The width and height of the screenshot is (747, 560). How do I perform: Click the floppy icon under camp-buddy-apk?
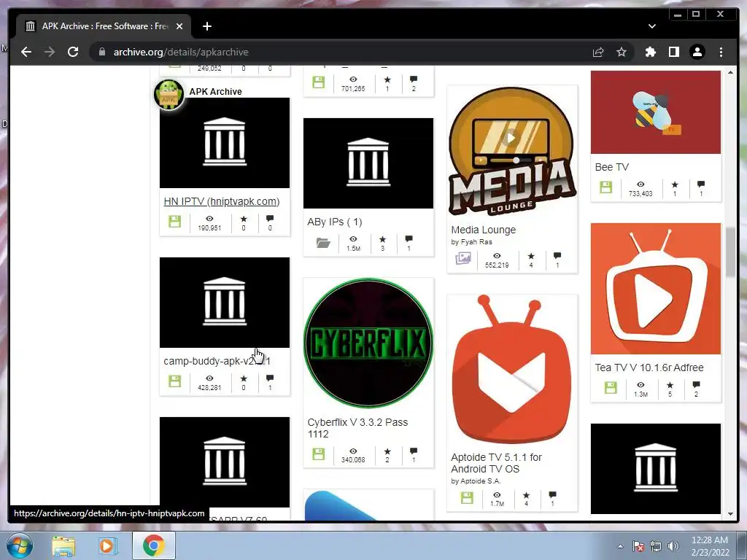[174, 381]
